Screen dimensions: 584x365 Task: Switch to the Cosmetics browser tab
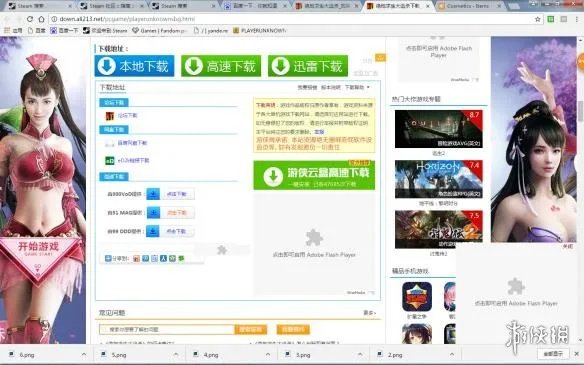pyautogui.click(x=471, y=6)
